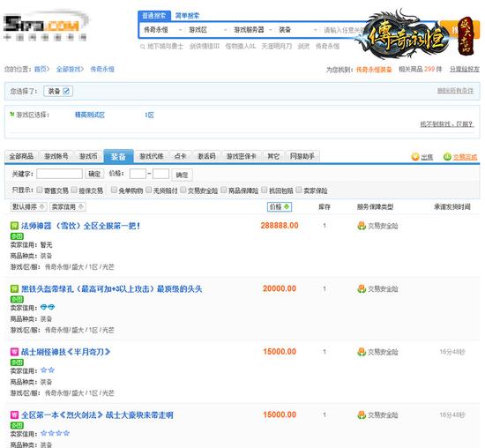Viewport: 485px width, 448px height.
Task: Click green tag under 全区第一本 title
Action: point(17,425)
